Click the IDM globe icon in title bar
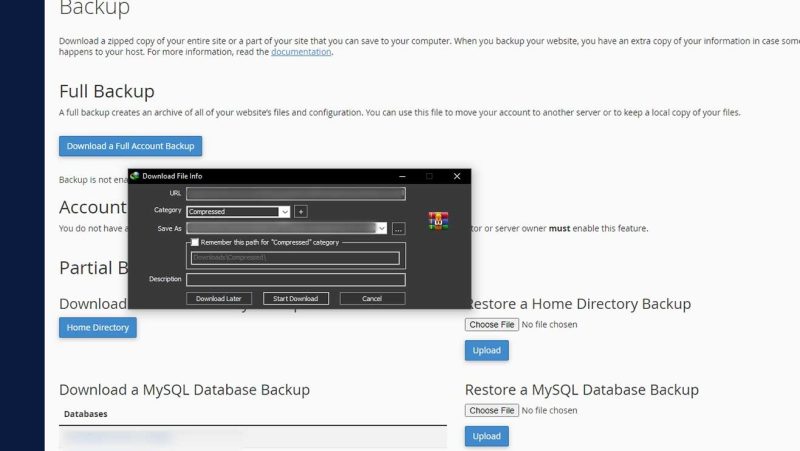800x451 pixels. coord(135,176)
